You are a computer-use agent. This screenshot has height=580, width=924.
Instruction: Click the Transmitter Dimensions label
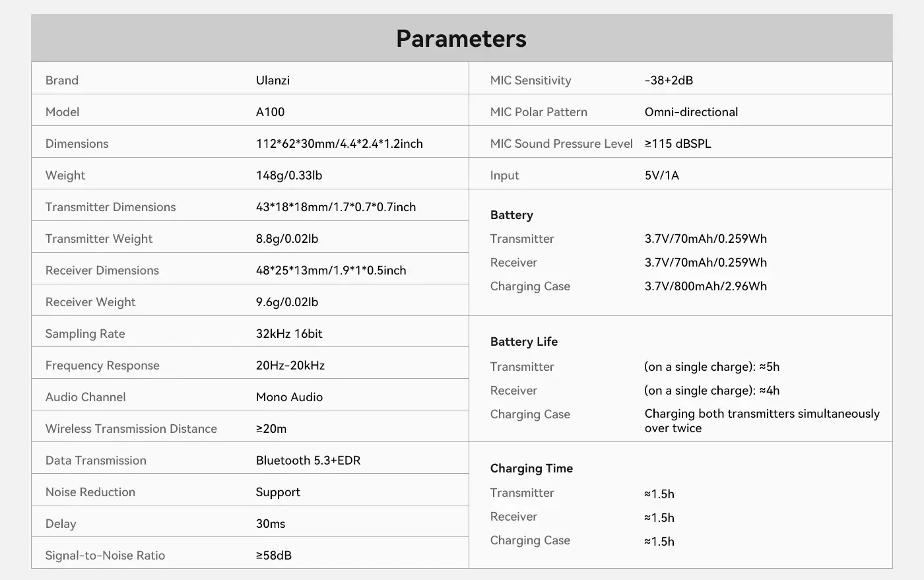(110, 207)
